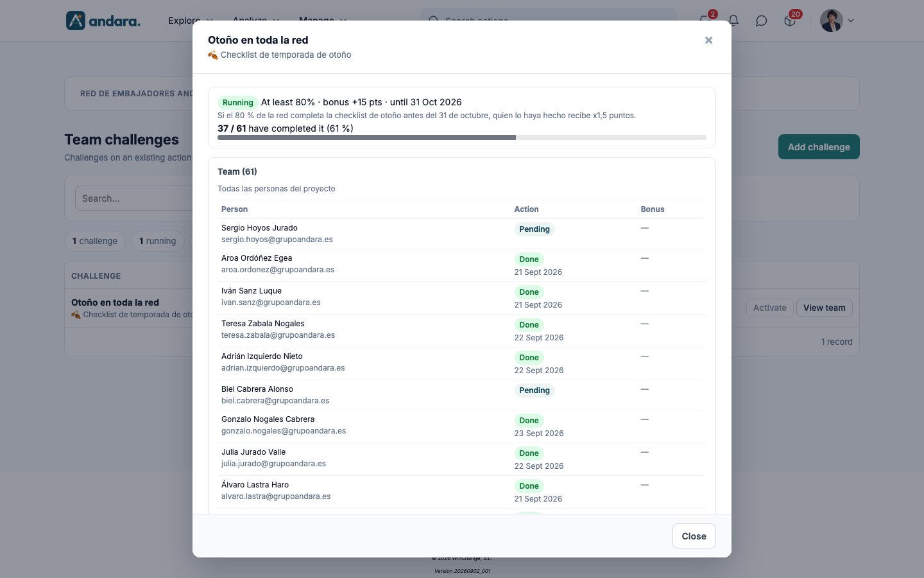924x578 pixels.
Task: Click the "Team challenges" page heading
Action: tap(122, 139)
